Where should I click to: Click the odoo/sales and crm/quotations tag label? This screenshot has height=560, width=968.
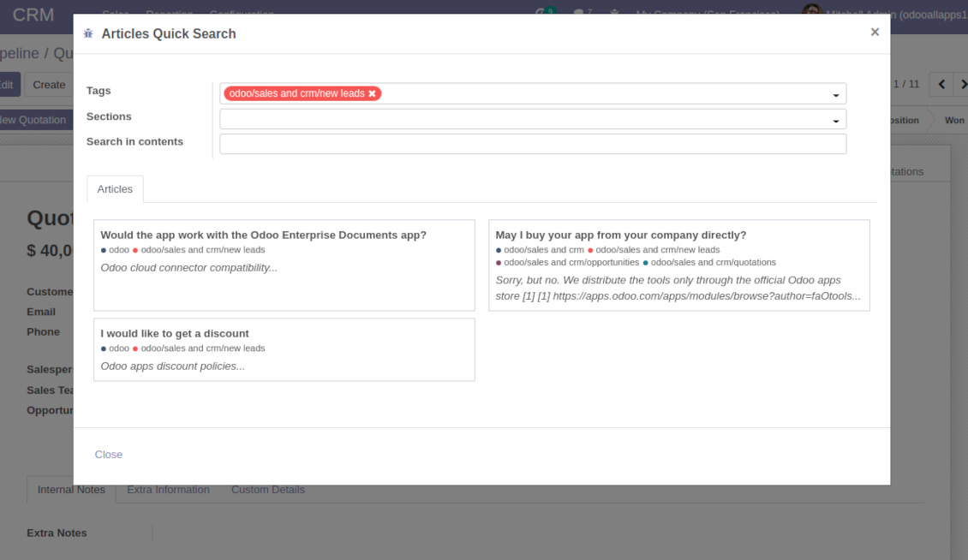713,262
